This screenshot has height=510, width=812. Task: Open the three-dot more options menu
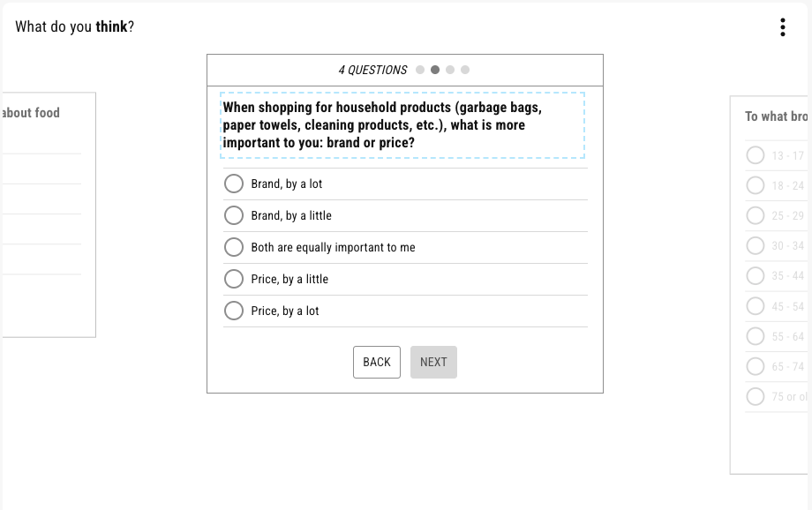[x=783, y=27]
